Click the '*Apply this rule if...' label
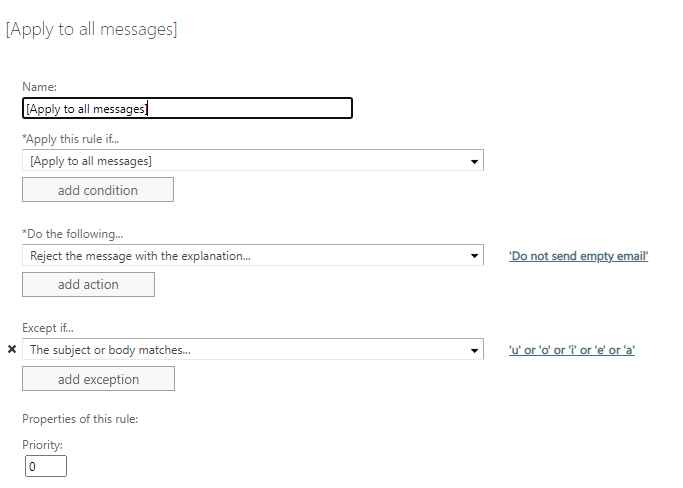 70,139
